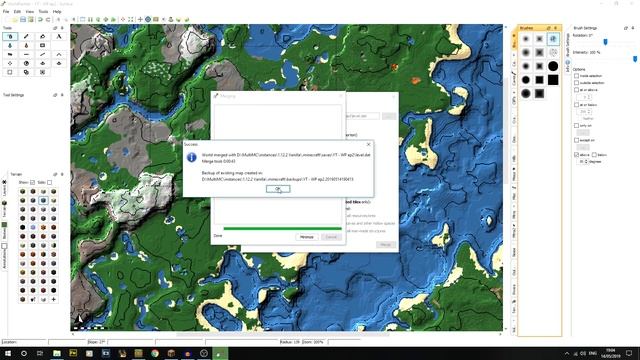Viewport: 640px width, 360px height.
Task: Switch to the Biomes side tab
Action: tap(4, 231)
